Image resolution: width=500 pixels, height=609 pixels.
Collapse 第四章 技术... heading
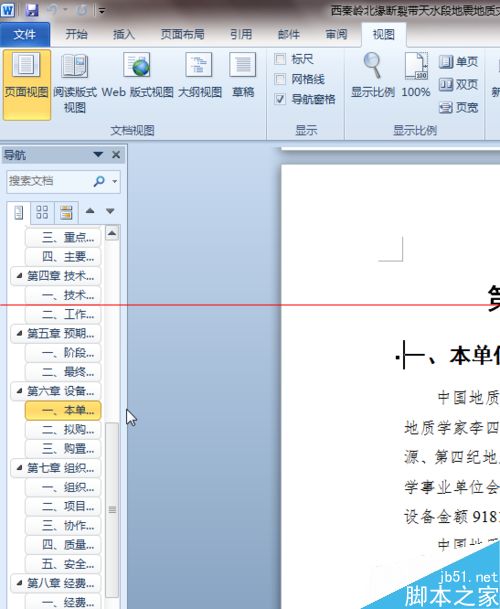19,276
